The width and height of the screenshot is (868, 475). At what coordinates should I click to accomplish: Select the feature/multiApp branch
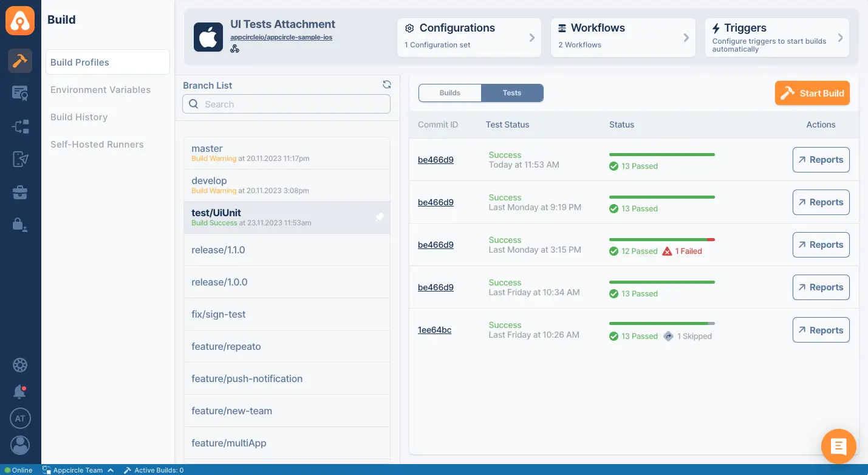287,443
